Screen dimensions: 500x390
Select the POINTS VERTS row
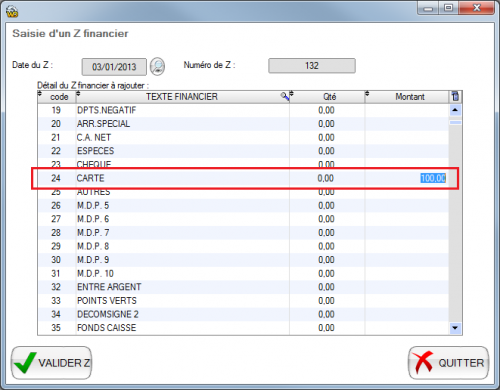point(243,301)
